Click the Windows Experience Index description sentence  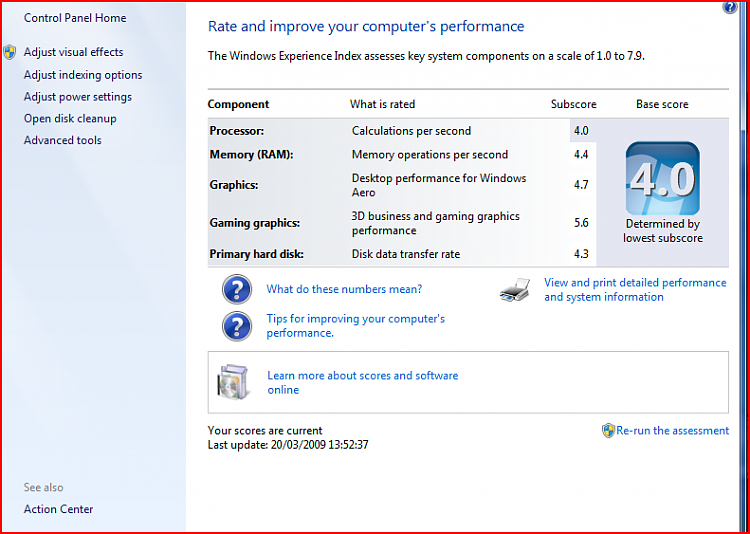(427, 56)
